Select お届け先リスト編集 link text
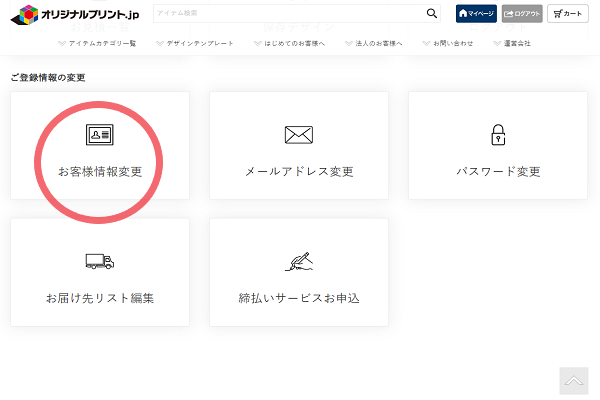This screenshot has width=600, height=400. 100,298
